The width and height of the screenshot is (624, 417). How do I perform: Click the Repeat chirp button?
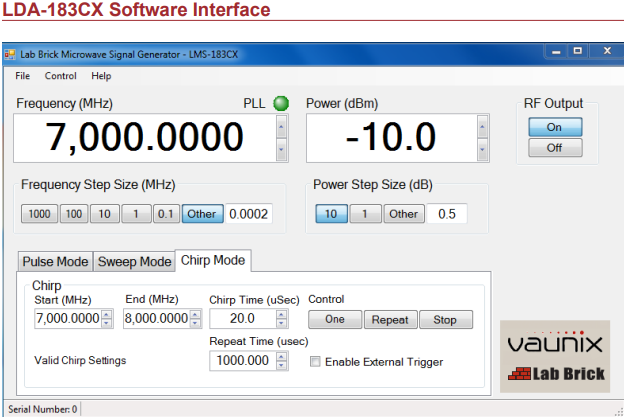pos(390,320)
